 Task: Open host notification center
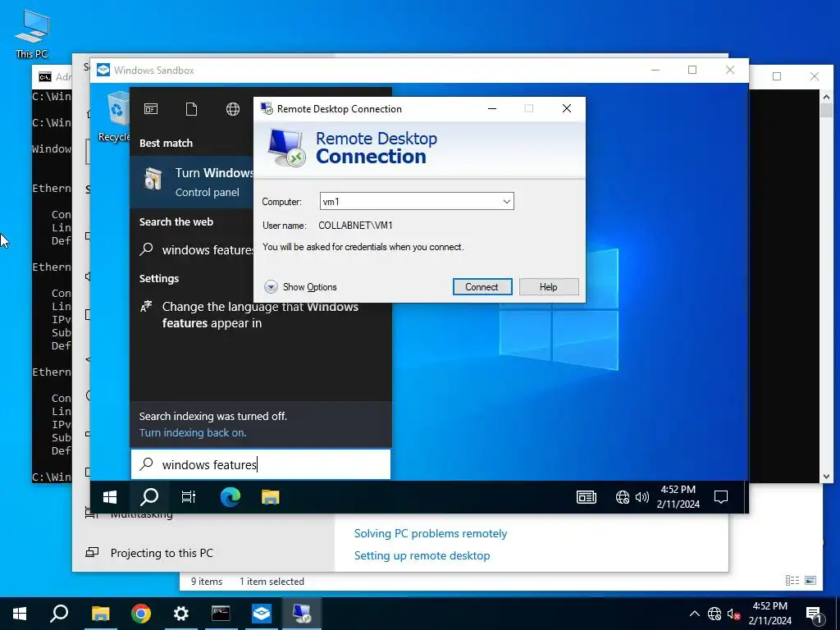[814, 614]
